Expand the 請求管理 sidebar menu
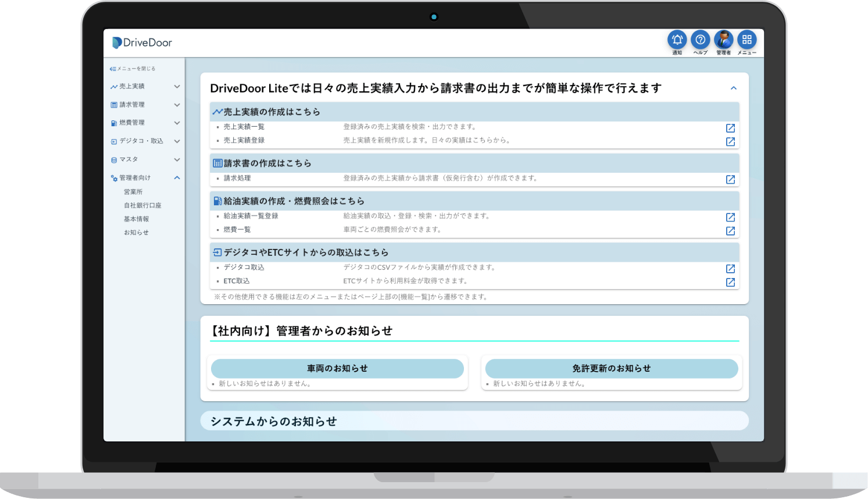This screenshot has width=868, height=499. (177, 105)
